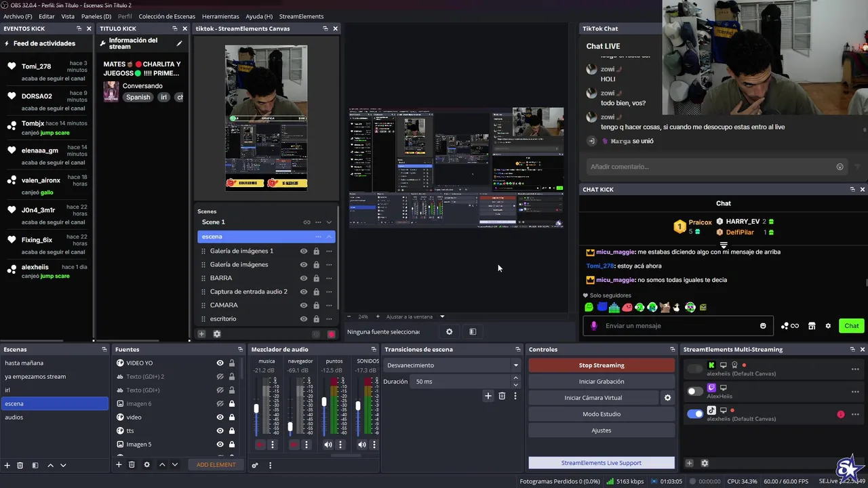
Task: Expand Scene 1 in Canvas Scenes list
Action: pos(329,222)
